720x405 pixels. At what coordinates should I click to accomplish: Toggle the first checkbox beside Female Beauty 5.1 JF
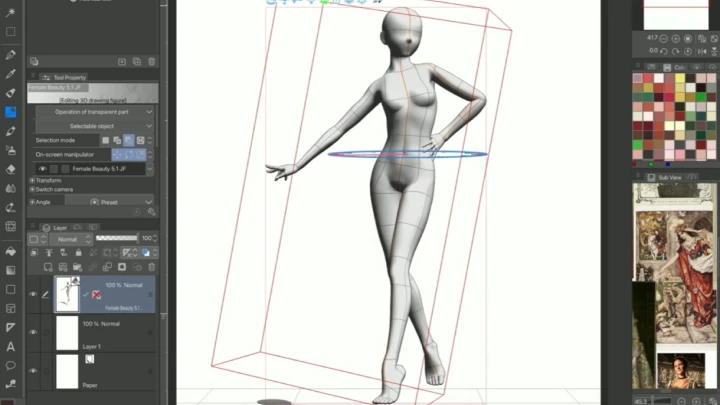click(54, 169)
